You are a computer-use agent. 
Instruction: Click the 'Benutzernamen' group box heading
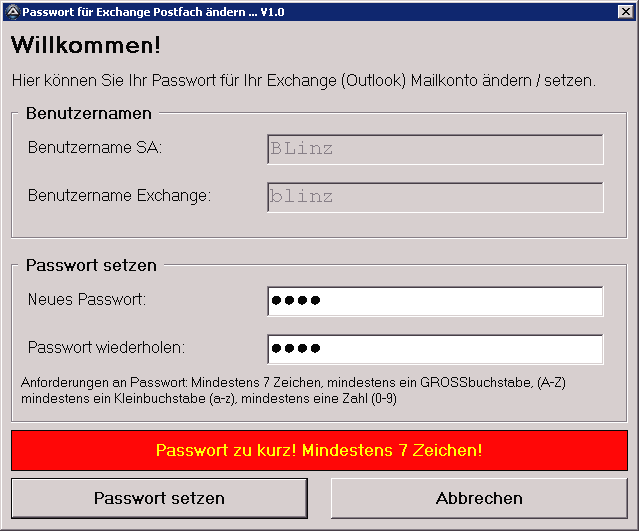pos(89,113)
